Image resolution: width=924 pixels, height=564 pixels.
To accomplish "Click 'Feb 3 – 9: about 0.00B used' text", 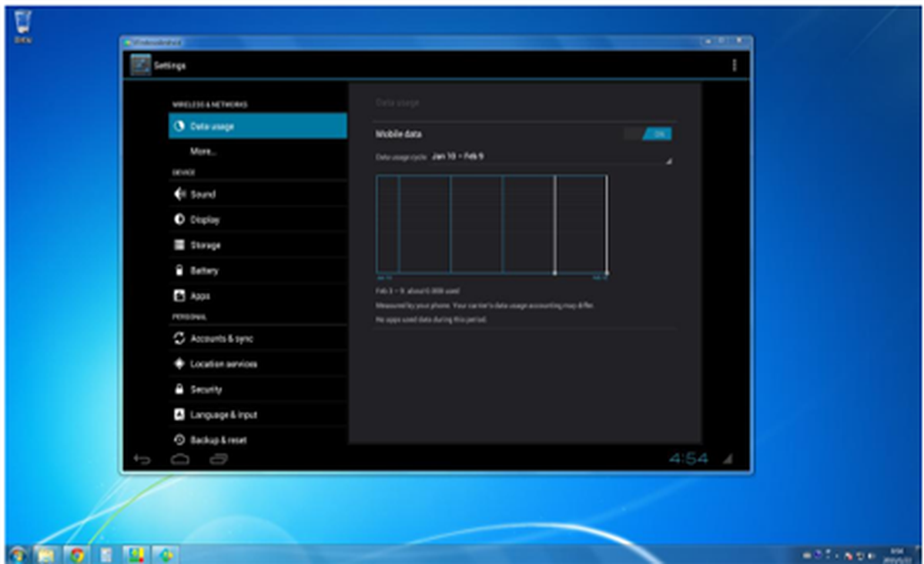I will [418, 292].
